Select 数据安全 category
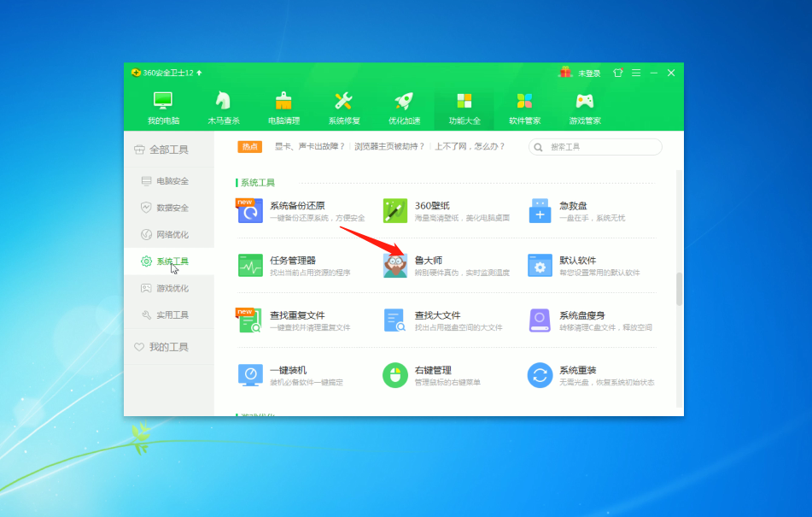The image size is (812, 517). click(x=169, y=208)
